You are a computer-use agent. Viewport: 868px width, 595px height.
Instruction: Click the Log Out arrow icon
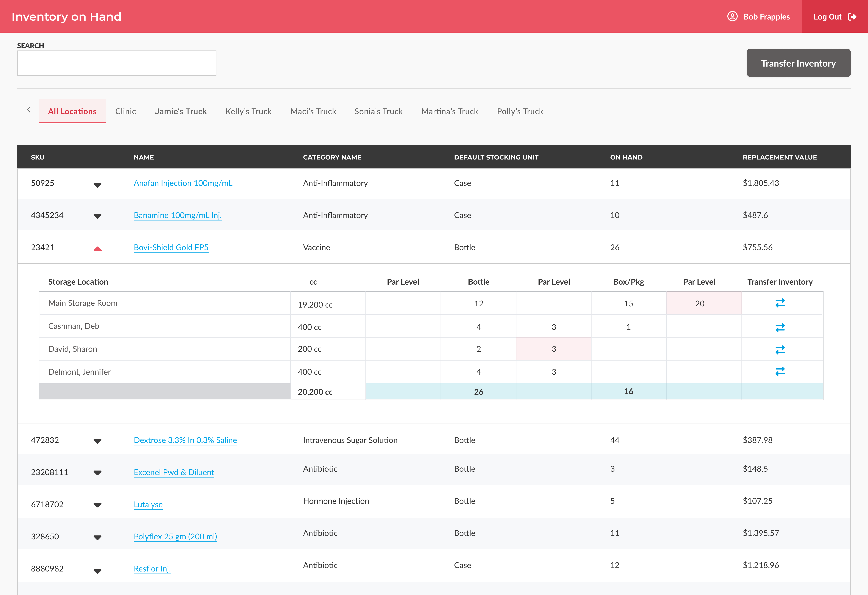852,17
